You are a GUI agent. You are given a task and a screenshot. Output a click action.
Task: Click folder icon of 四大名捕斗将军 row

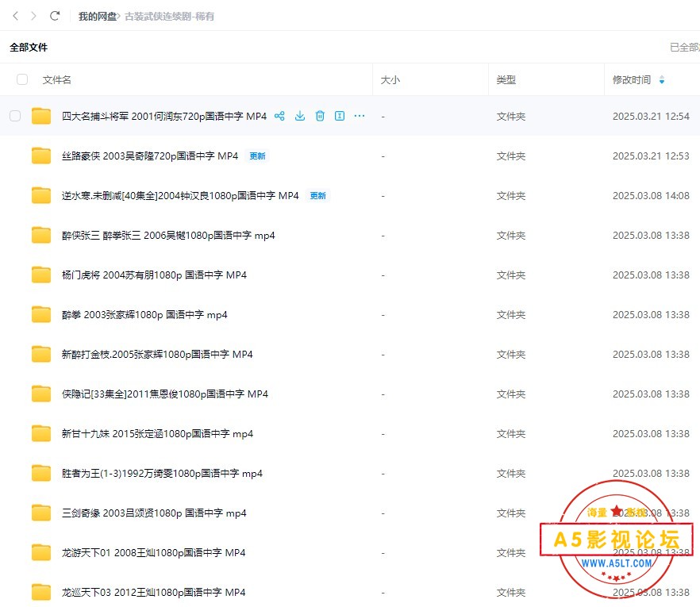(x=41, y=116)
